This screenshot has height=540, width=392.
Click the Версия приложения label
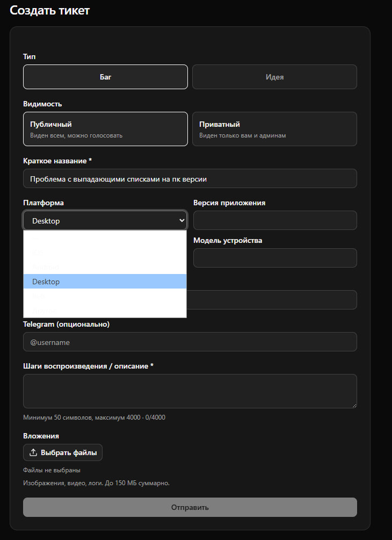[x=229, y=203]
